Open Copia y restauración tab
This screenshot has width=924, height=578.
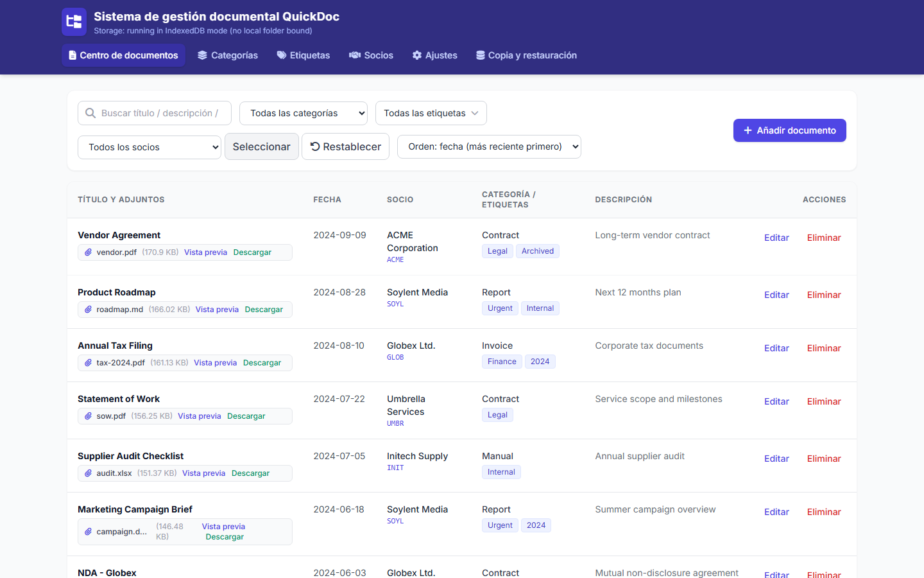click(527, 55)
